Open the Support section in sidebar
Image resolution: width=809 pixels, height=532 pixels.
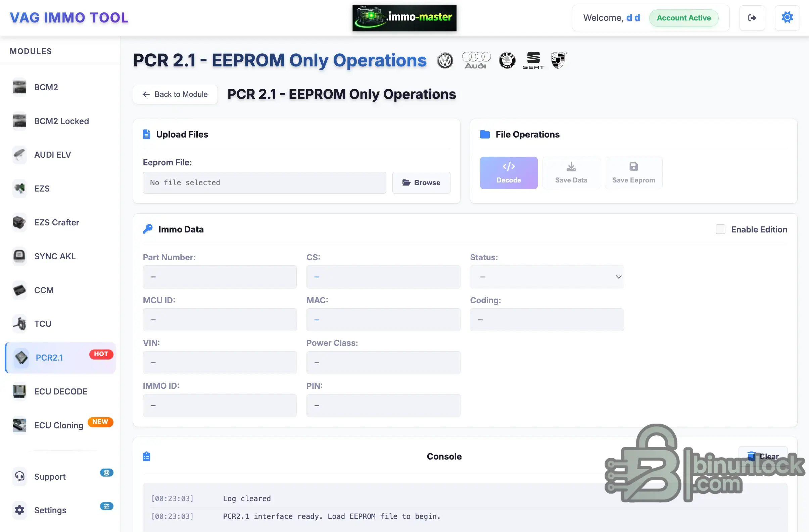point(50,476)
